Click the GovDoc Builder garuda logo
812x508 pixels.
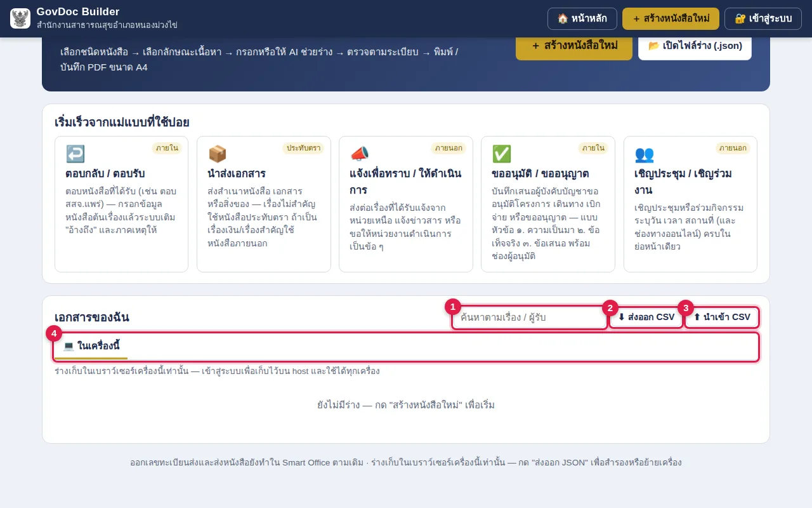20,18
